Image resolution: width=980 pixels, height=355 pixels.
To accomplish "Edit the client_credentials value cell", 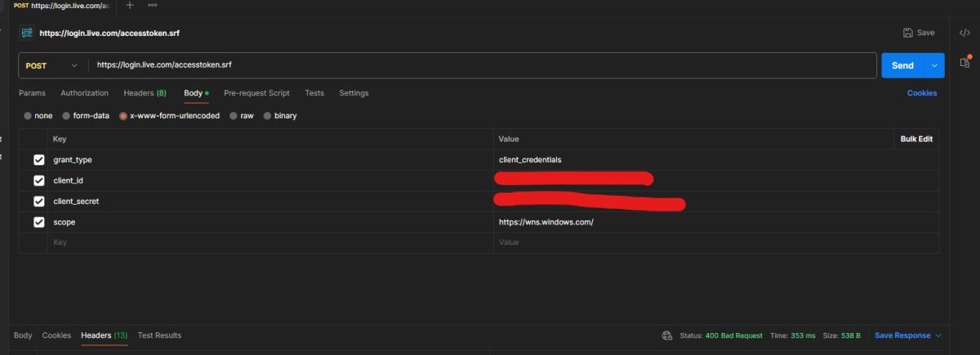I will [716, 160].
